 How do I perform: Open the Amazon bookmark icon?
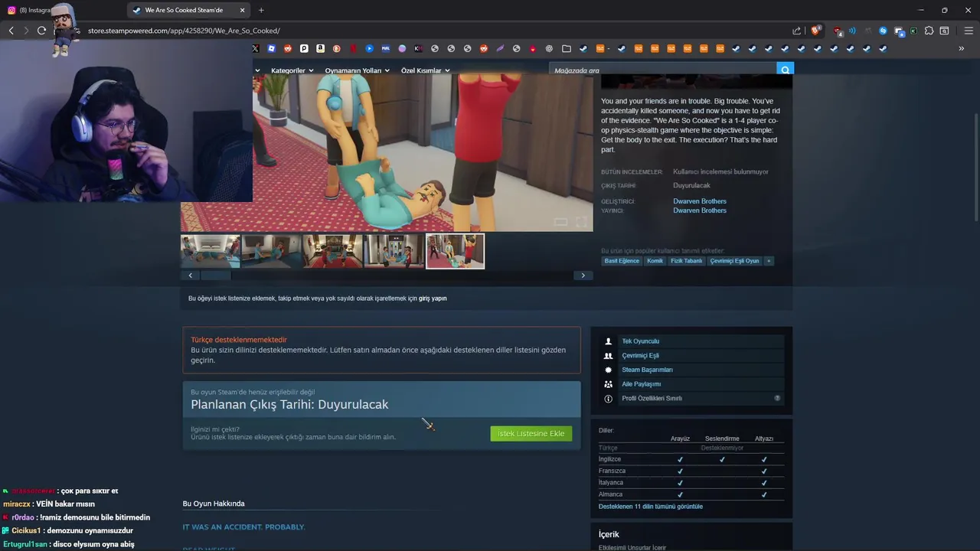click(x=320, y=48)
